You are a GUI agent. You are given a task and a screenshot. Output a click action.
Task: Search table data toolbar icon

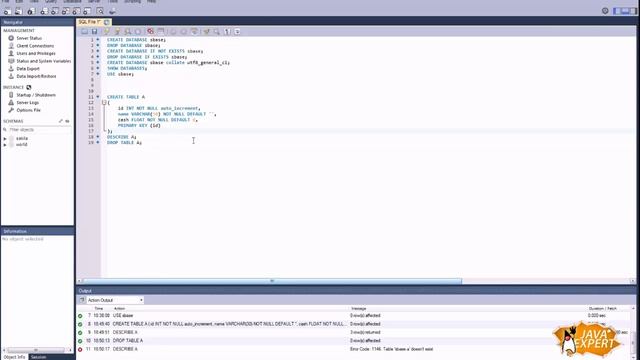100,11
